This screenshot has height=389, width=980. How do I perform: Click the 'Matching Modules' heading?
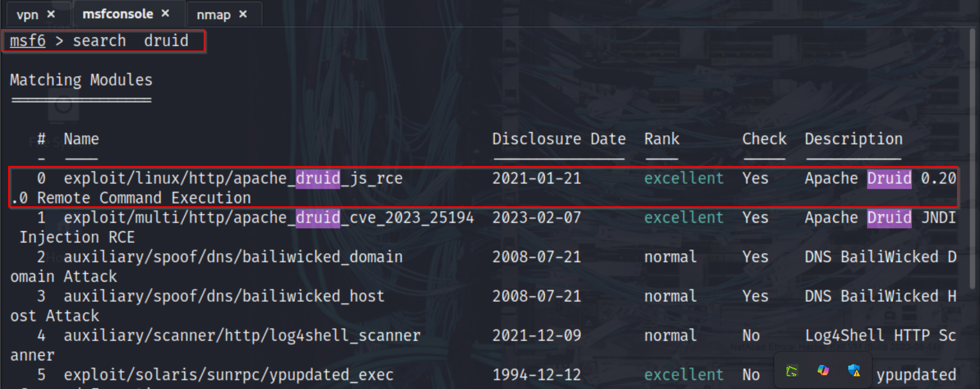[81, 80]
